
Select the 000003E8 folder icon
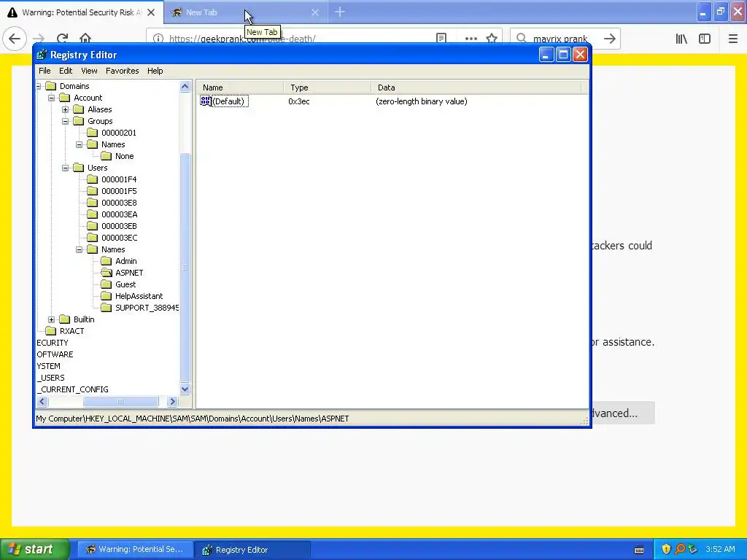pos(92,203)
